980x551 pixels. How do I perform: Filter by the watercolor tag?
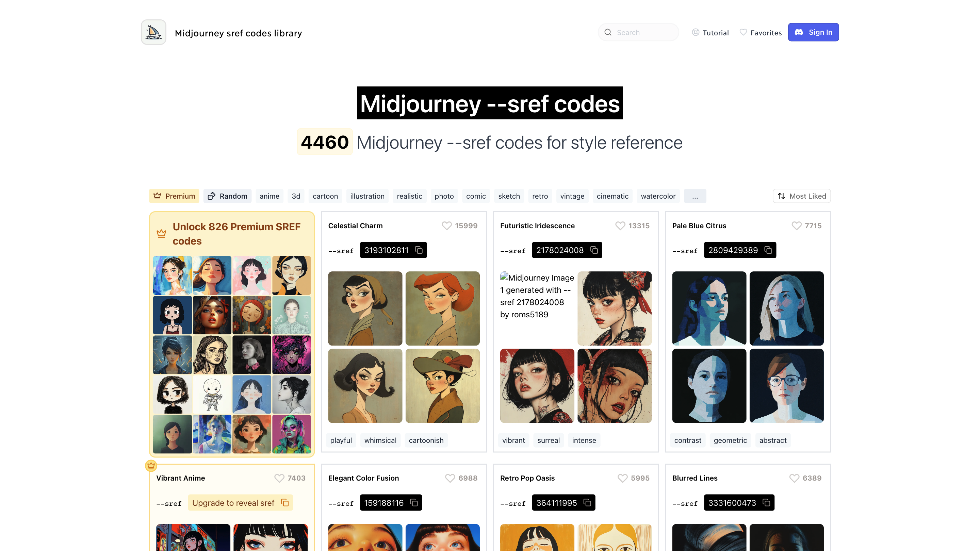[658, 196]
